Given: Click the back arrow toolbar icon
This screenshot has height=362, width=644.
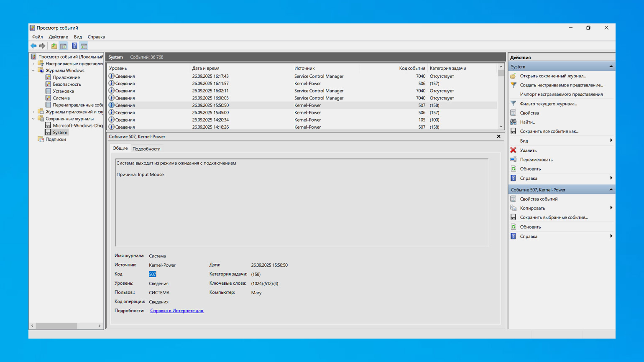Looking at the screenshot, I should pos(33,46).
